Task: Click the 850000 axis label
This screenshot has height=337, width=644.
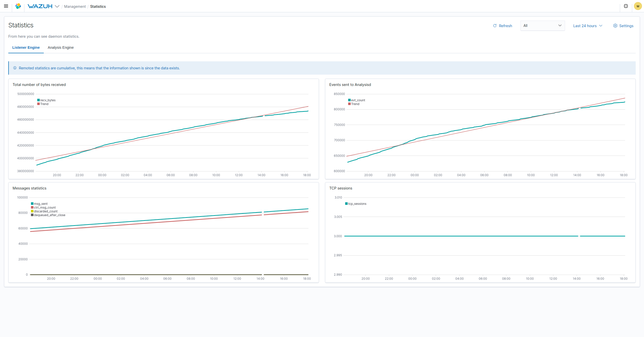Action: tap(339, 94)
